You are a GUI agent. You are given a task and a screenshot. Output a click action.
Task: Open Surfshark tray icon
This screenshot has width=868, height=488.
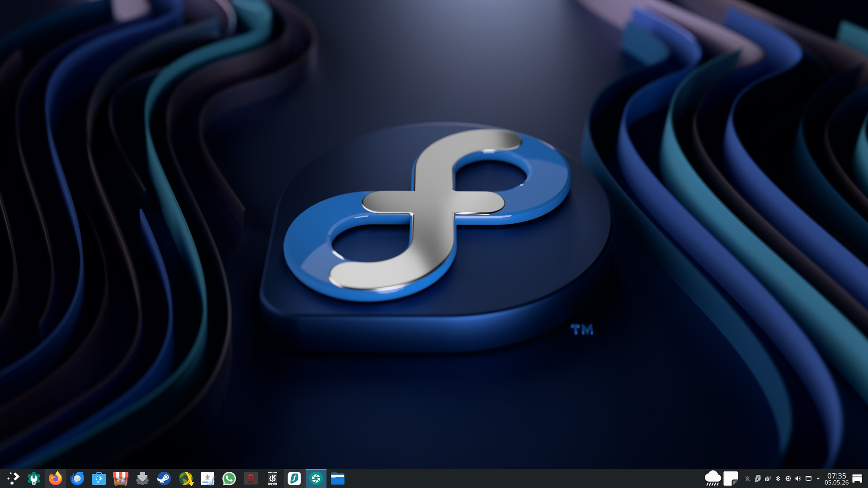(758, 479)
